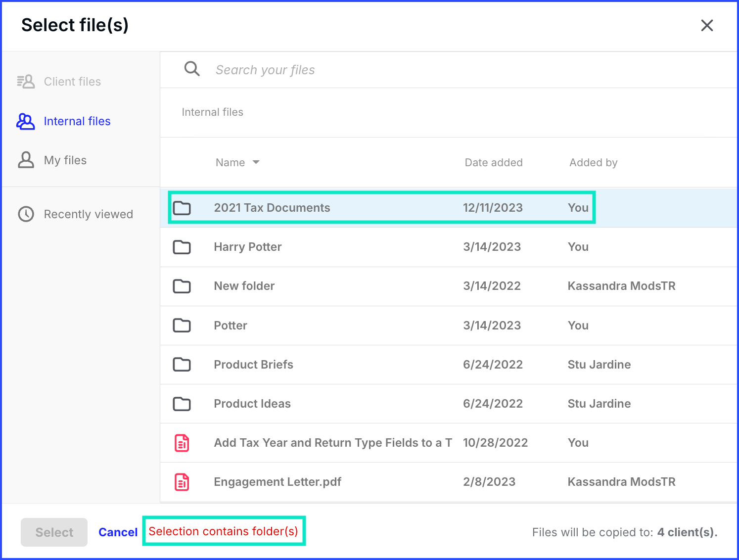Viewport: 739px width, 560px height.
Task: Click Stu Jardine in Product Briefs row
Action: tap(599, 365)
